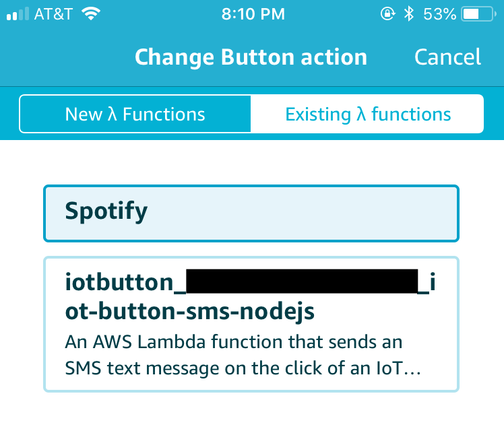Viewport: 504px width, 437px height.
Task: Switch to Existing λ functions tab
Action: pos(367,114)
